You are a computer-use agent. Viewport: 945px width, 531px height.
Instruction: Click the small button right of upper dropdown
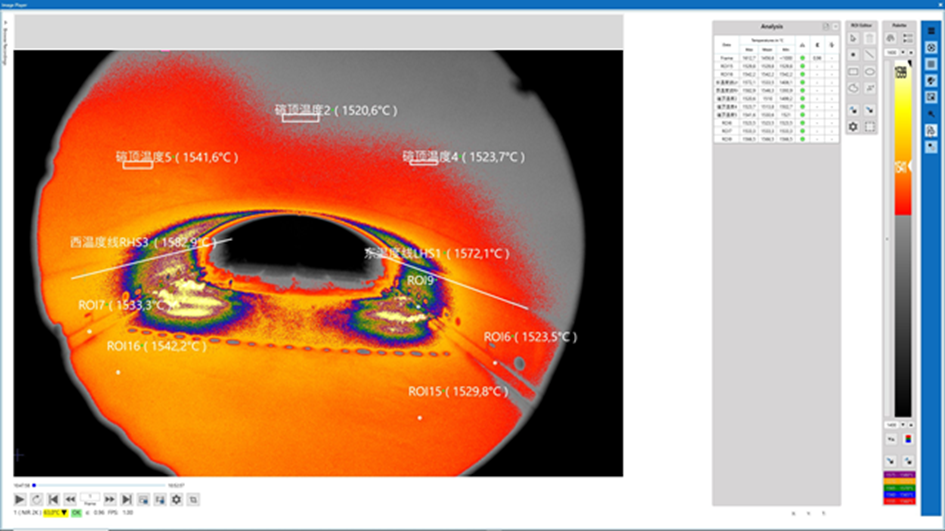coord(911,52)
